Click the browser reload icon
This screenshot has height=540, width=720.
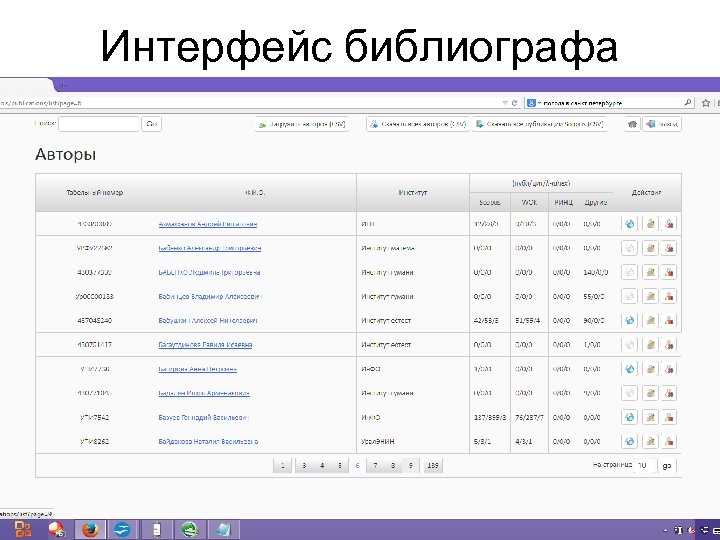pyautogui.click(x=515, y=103)
